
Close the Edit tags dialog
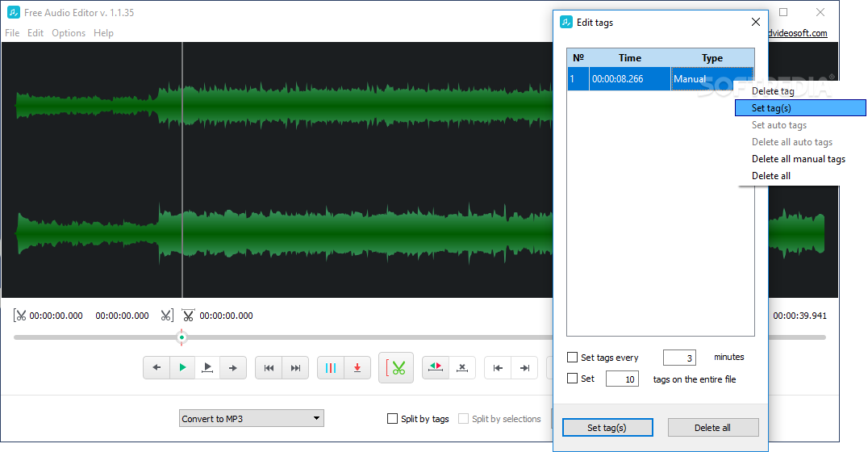(756, 22)
